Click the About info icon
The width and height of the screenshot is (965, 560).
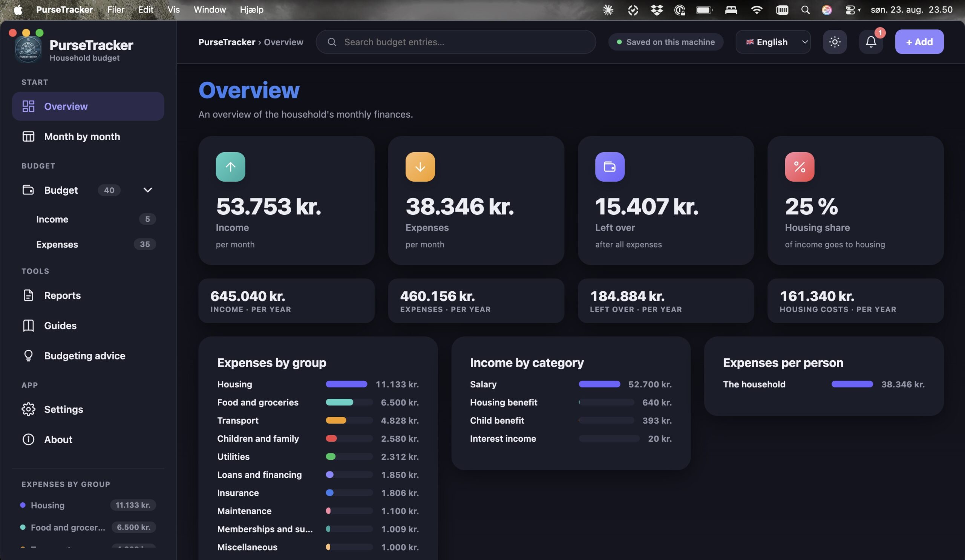coord(28,439)
